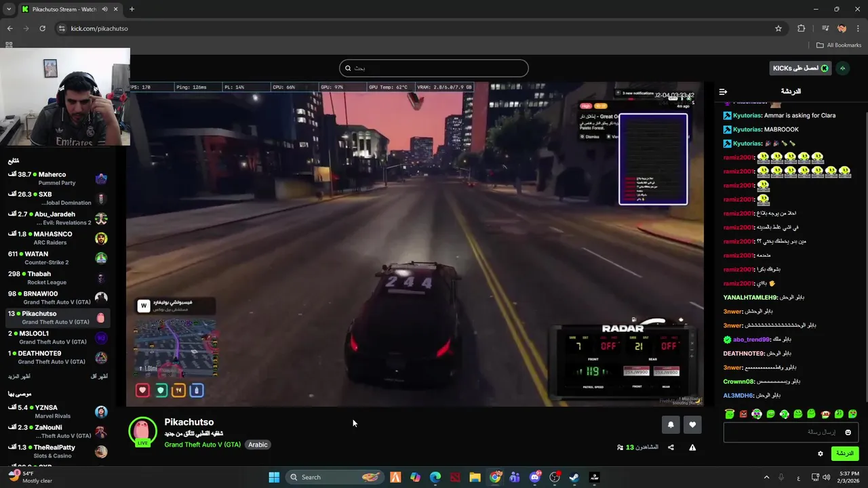Bookmark this page with the star icon
The height and width of the screenshot is (488, 868).
coord(778,28)
